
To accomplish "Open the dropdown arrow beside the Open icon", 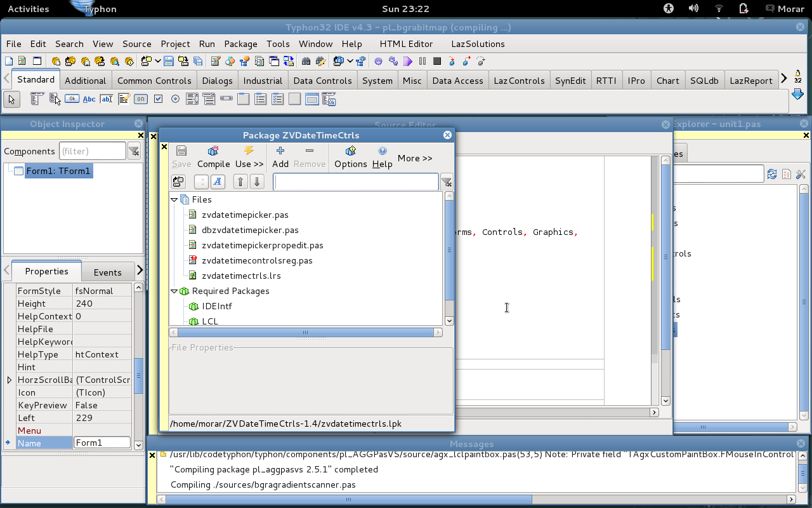I will pyautogui.click(x=157, y=61).
